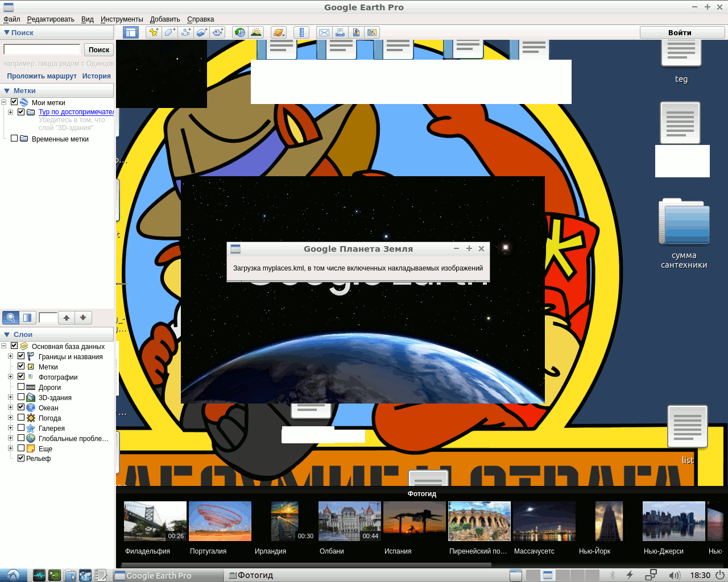
Task: Click the search input field
Action: [42, 49]
